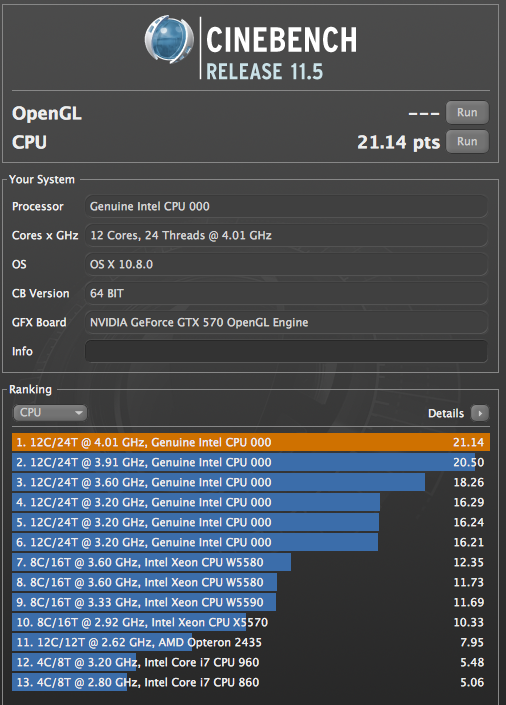Click the Cinebench globe logo icon
The width and height of the screenshot is (506, 705).
(169, 39)
